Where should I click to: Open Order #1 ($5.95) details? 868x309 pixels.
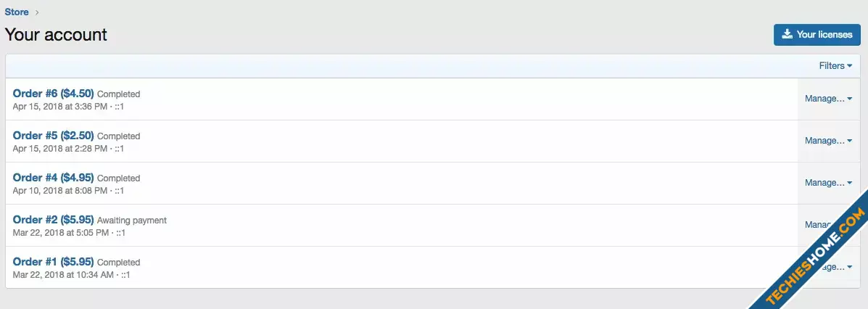53,261
